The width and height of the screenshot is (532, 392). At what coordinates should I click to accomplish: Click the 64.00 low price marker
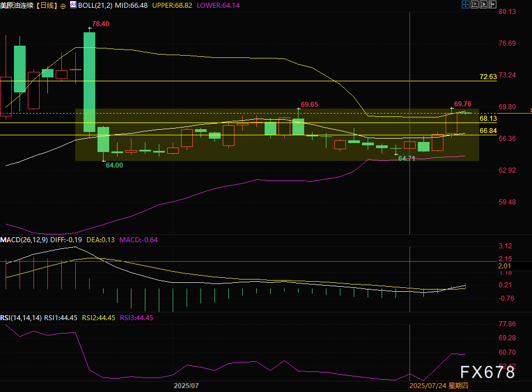[114, 165]
